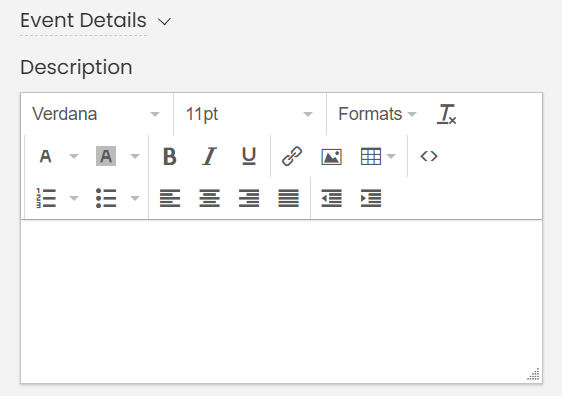Insert a hyperlink with link icon

(292, 156)
